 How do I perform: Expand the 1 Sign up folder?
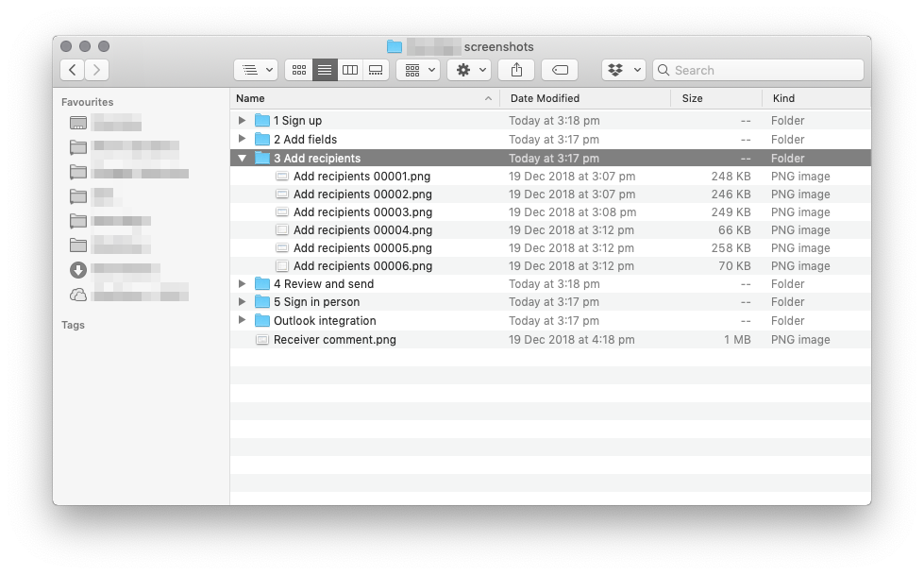[242, 120]
